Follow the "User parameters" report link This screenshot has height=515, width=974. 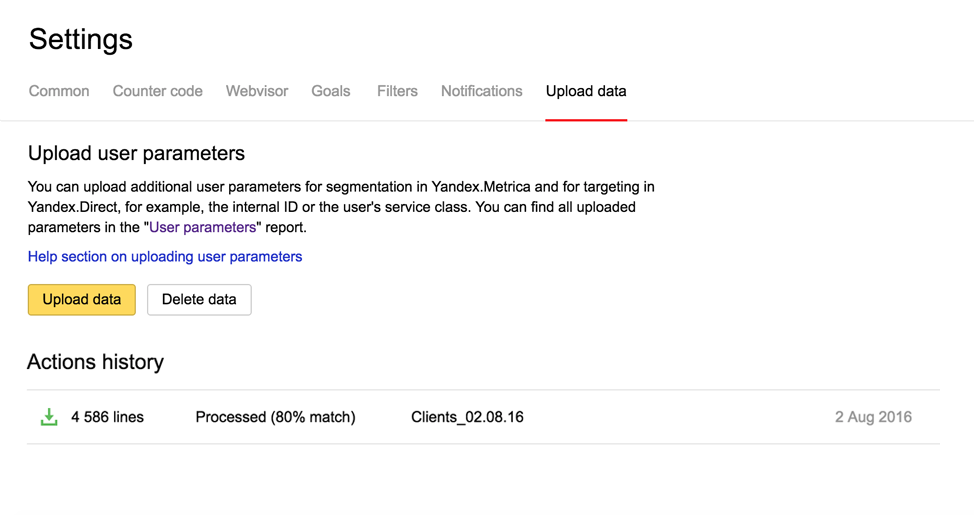tap(203, 227)
